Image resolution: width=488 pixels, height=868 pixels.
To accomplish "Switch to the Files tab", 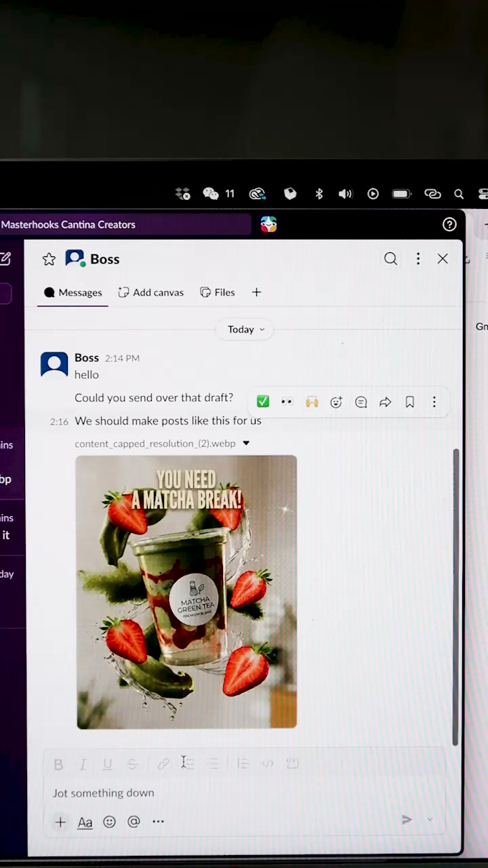I will pyautogui.click(x=217, y=292).
